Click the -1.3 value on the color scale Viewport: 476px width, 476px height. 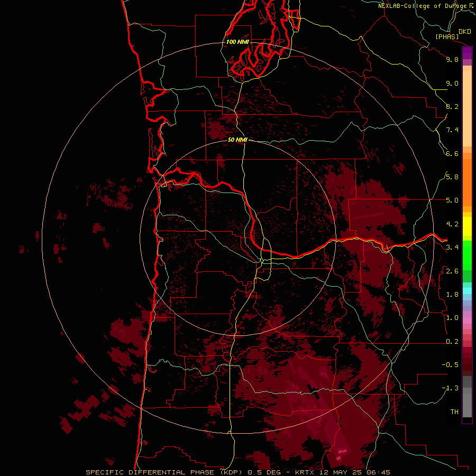[x=450, y=388]
